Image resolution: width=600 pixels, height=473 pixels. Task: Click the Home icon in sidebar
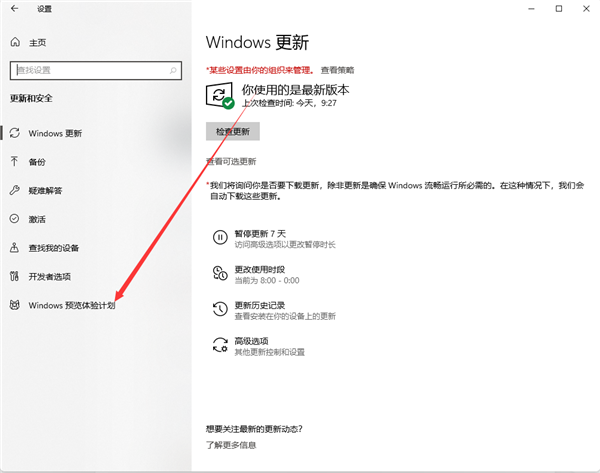(15, 43)
